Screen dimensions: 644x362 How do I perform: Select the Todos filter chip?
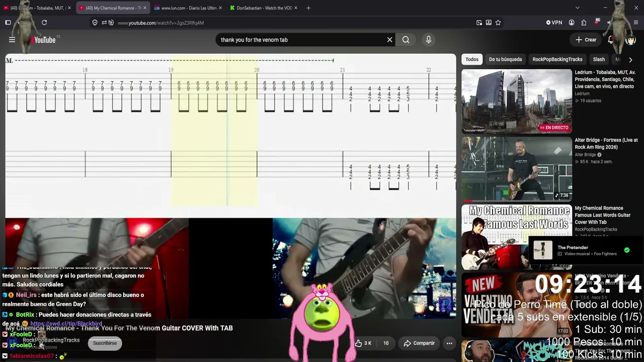click(x=472, y=59)
